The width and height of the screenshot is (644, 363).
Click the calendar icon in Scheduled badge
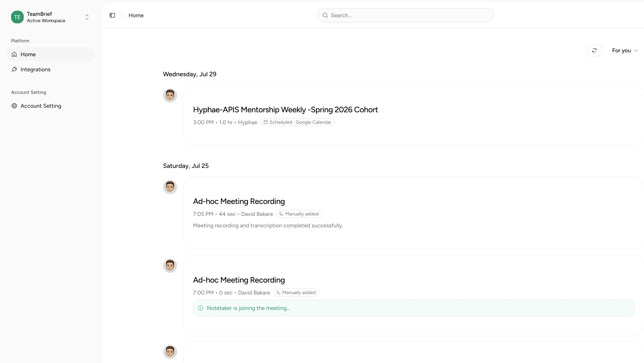tap(265, 122)
